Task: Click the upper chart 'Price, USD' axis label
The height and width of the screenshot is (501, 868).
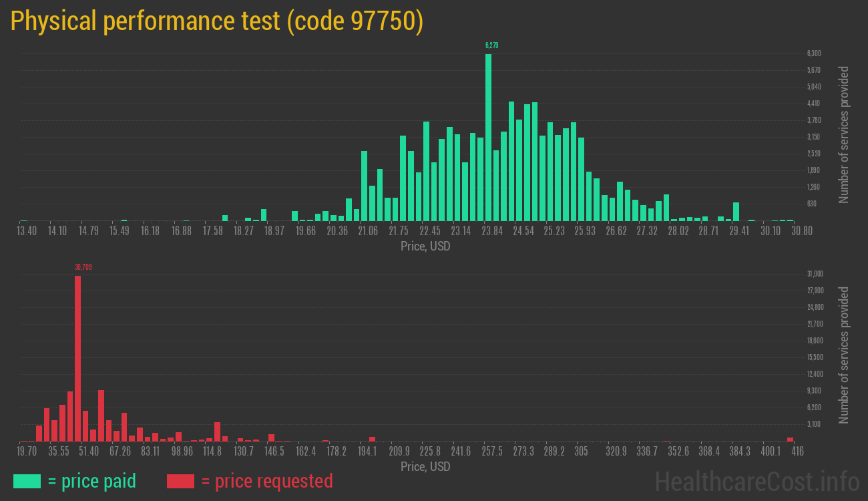Action: click(425, 246)
